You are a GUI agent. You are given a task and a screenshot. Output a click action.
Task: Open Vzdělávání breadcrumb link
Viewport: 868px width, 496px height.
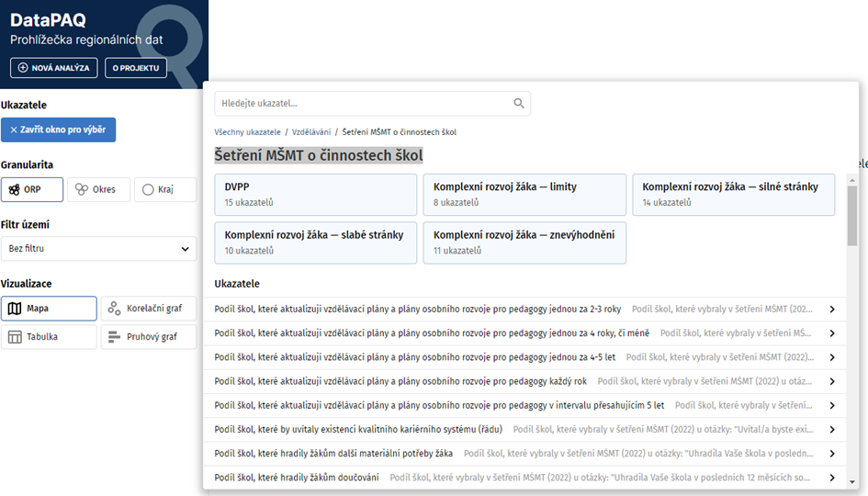point(310,132)
